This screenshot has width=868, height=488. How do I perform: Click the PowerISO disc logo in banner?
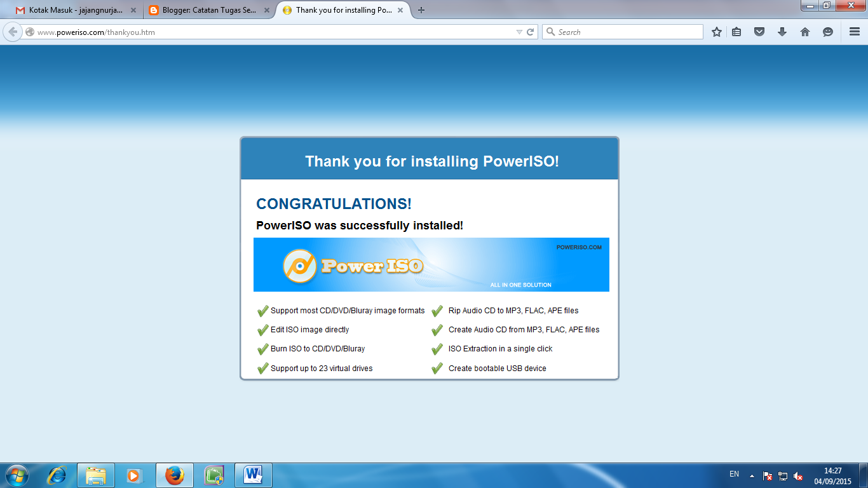coord(299,266)
